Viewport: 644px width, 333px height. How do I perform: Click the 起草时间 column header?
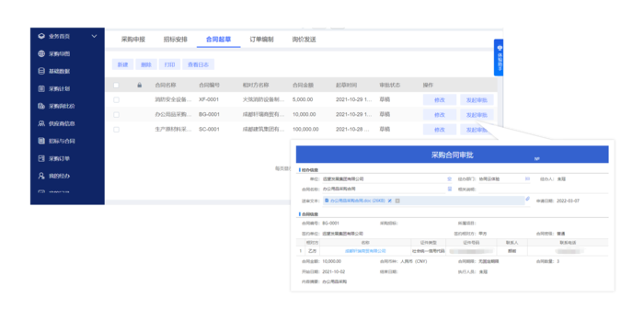coord(346,85)
